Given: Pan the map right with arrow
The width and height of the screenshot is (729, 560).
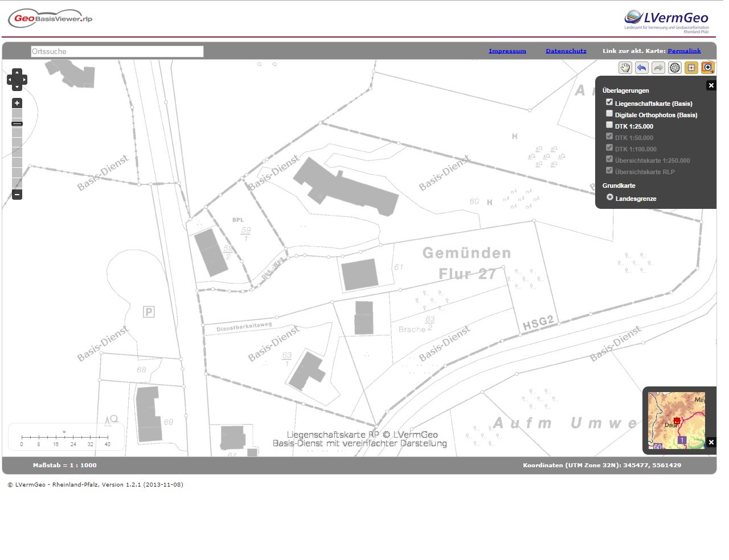Looking at the screenshot, I should pos(24,80).
